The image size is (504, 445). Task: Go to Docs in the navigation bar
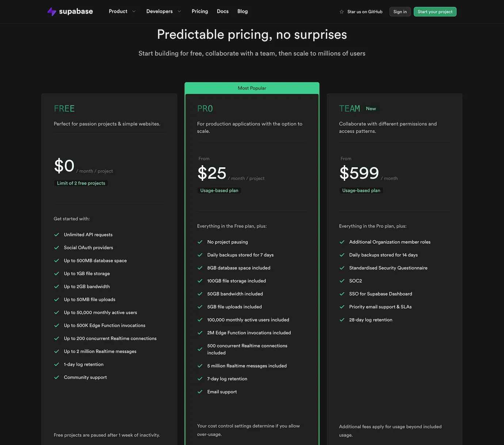pyautogui.click(x=222, y=11)
